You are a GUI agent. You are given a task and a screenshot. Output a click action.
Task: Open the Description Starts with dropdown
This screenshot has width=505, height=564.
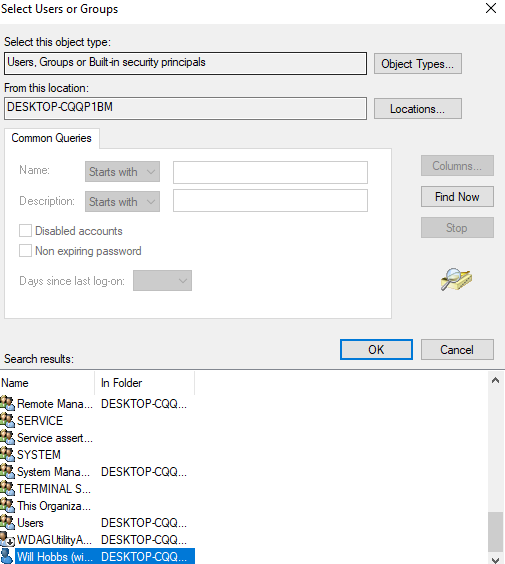coord(122,201)
